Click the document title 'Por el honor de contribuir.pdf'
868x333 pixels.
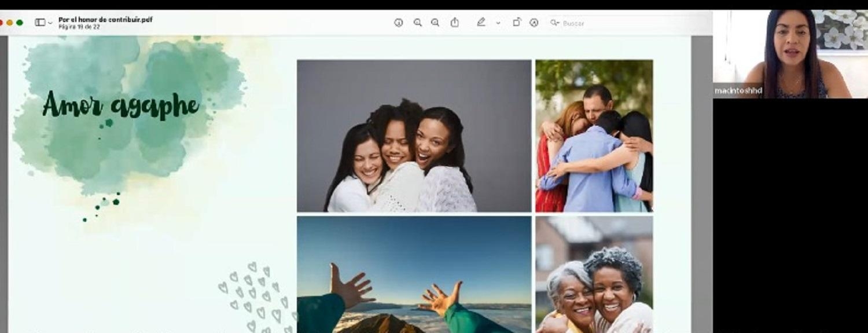(105, 19)
